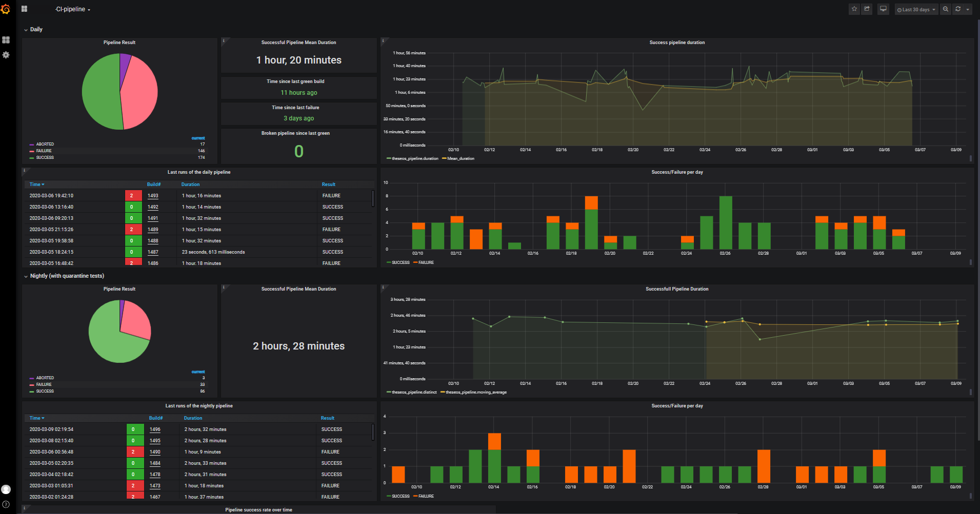This screenshot has width=980, height=514.
Task: Open the CI-pipeline dashboard picker dropdown
Action: click(73, 9)
